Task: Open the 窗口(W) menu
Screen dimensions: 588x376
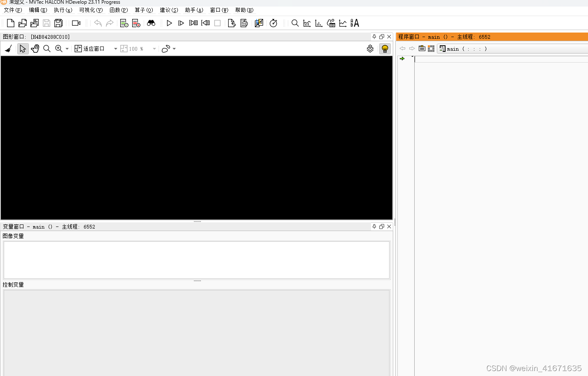Action: [x=219, y=10]
